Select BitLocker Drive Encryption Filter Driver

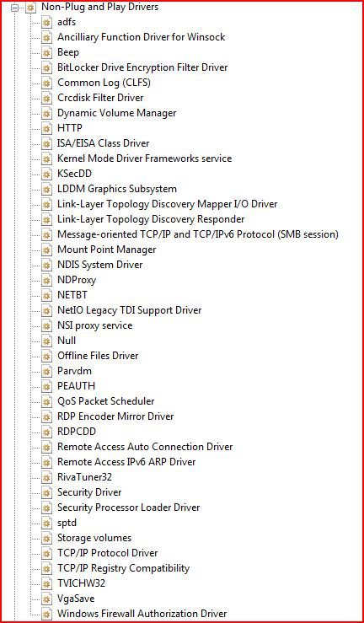pyautogui.click(x=142, y=67)
